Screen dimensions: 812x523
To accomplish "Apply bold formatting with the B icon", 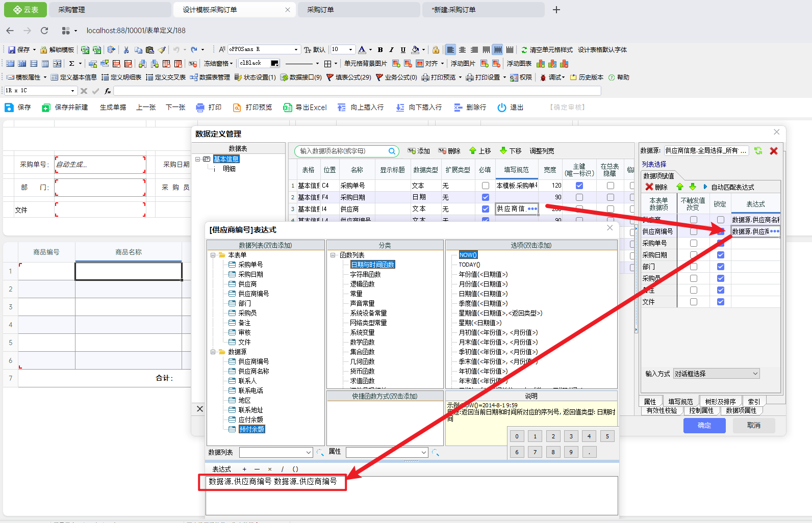I will (x=380, y=50).
